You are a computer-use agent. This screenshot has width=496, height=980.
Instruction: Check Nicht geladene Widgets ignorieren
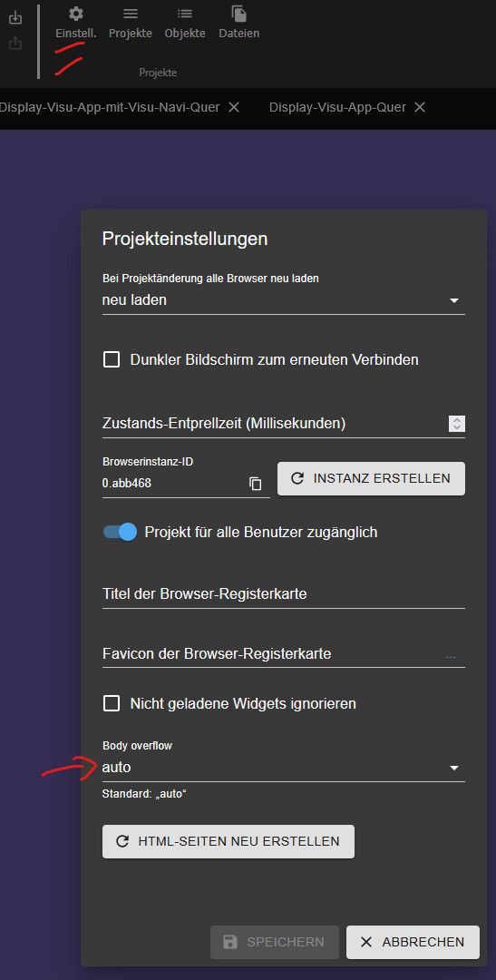tap(112, 704)
